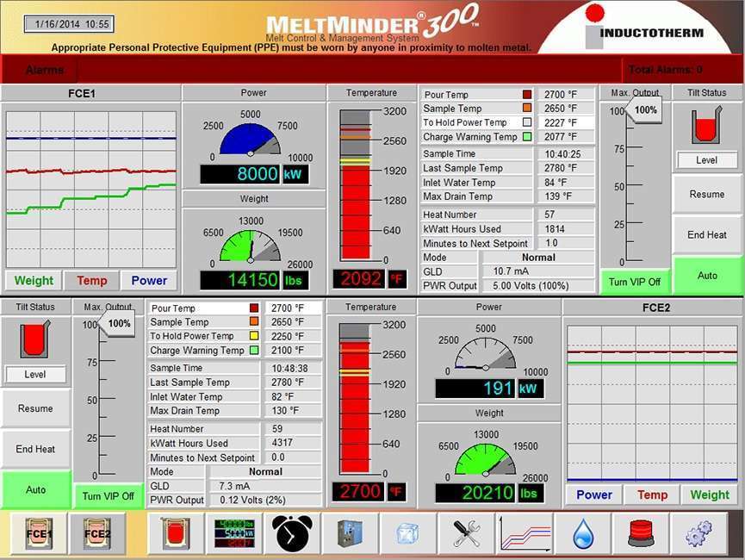Screen dimensions: 745x560
Task: Click the FCE2 tilt status crucible icon
Action: (x=34, y=339)
